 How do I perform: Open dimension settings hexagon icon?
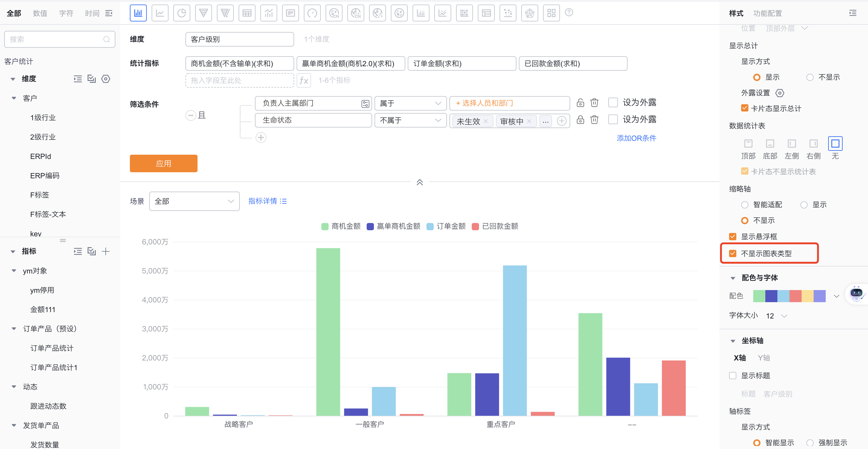(x=105, y=79)
